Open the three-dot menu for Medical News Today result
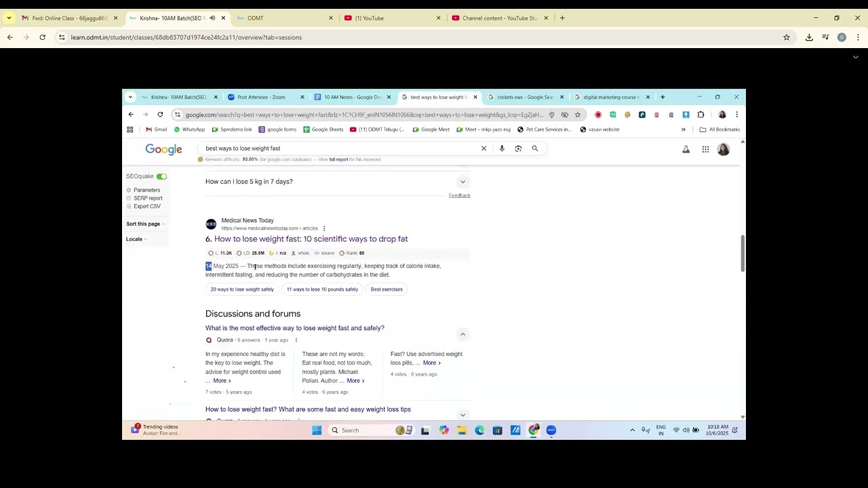868x488 pixels. point(324,228)
